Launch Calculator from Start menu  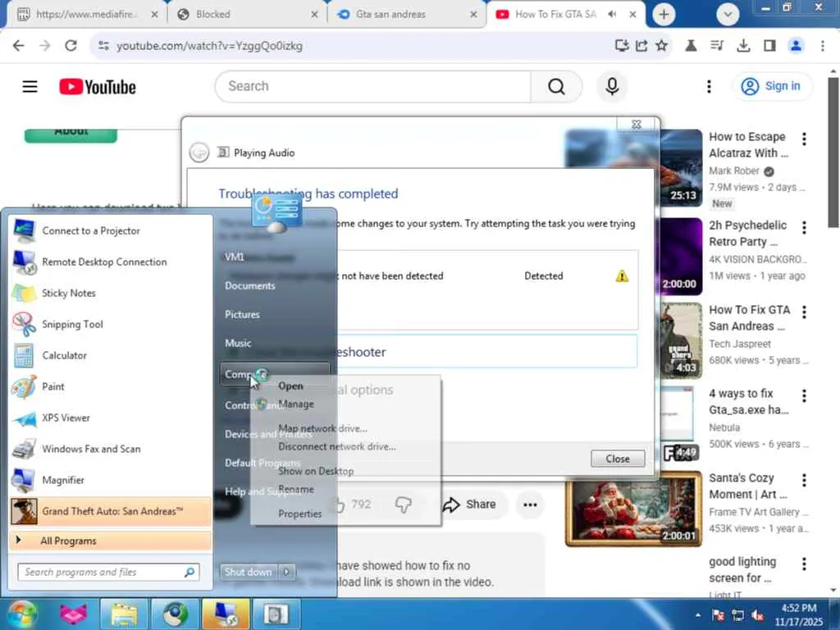pos(111,355)
